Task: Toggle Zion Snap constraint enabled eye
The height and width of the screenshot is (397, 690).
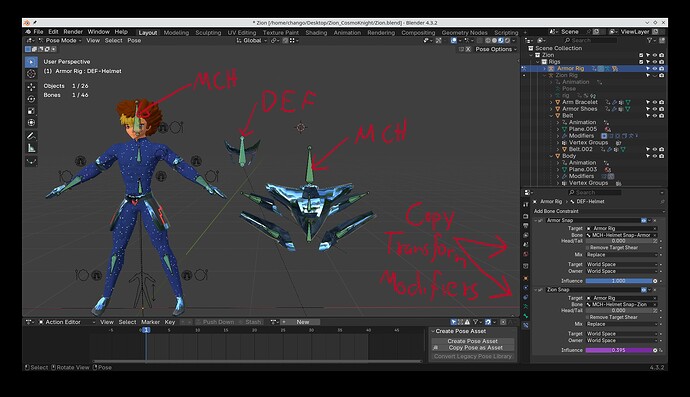Action: click(x=644, y=290)
